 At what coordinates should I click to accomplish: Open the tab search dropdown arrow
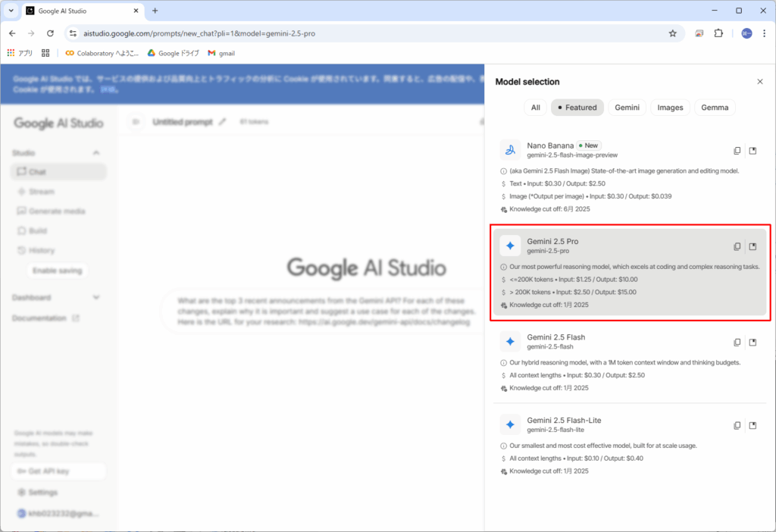[11, 11]
